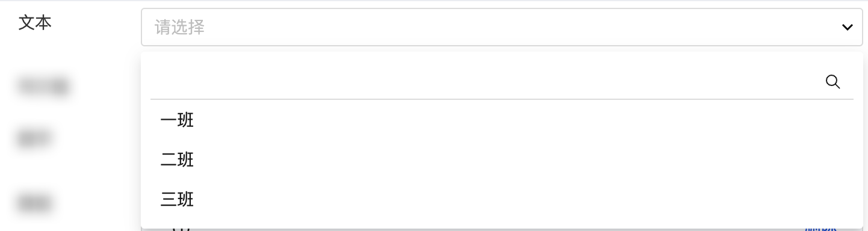
Task: Click the magnifier search icon
Action: pyautogui.click(x=832, y=82)
